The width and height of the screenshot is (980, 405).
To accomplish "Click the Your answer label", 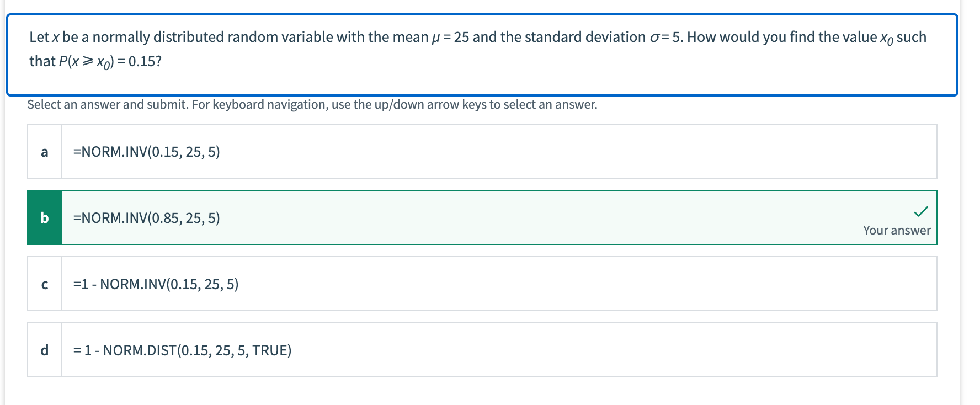I will (x=897, y=230).
